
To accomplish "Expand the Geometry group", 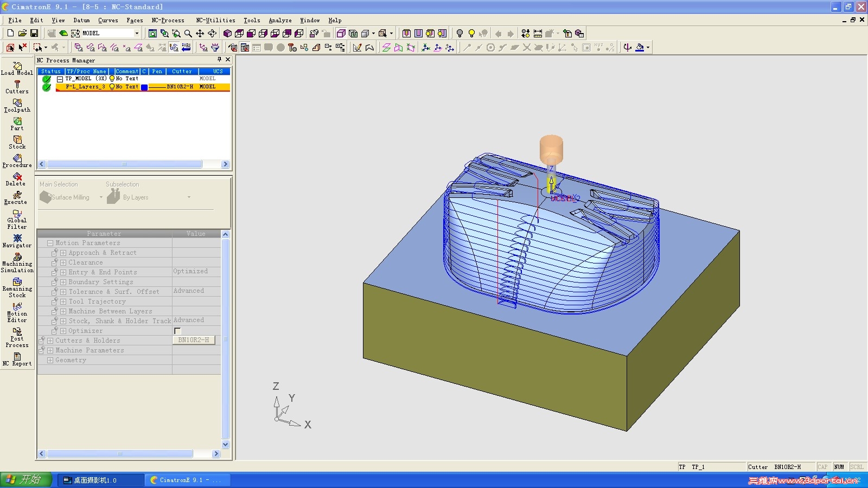I will point(50,361).
